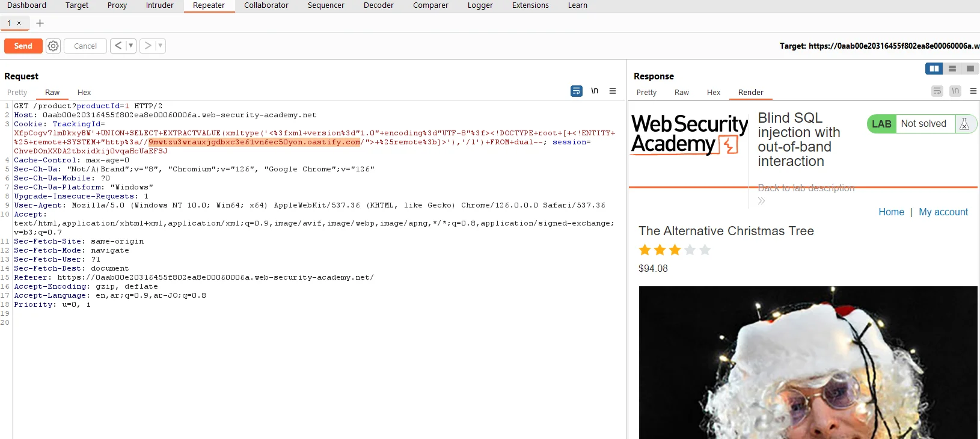Toggle word wrap in Request panel
980x439 pixels.
[577, 91]
